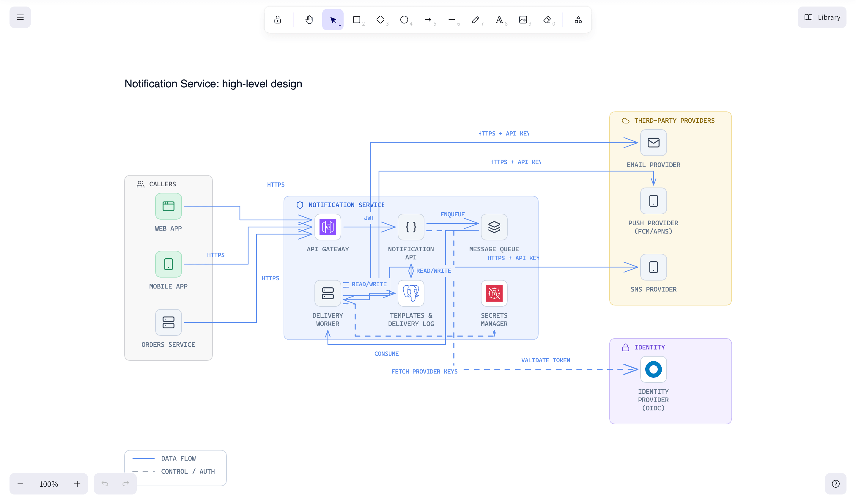Select the API GATEWAY caption
The width and height of the screenshot is (856, 504).
tap(328, 249)
